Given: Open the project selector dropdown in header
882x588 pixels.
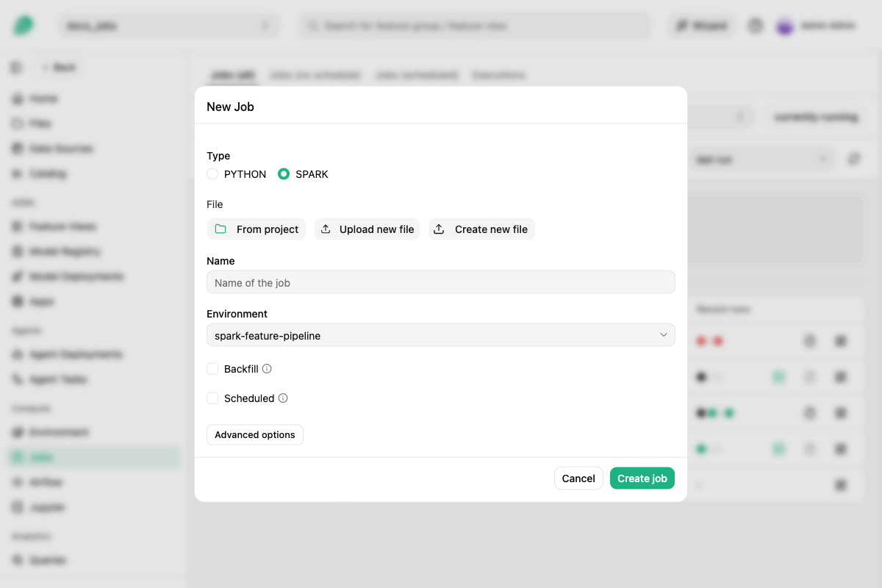Looking at the screenshot, I should coord(169,26).
